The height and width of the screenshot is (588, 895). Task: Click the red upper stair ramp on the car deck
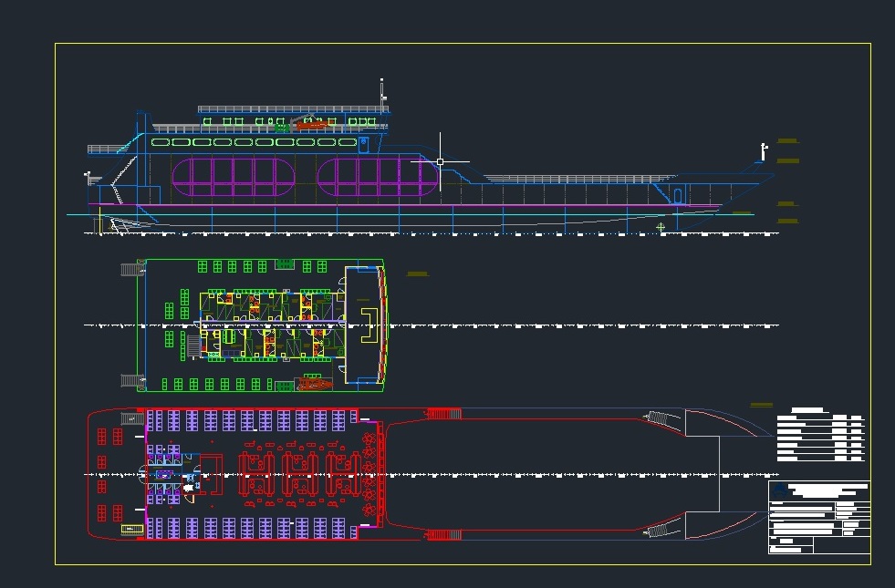pos(444,415)
